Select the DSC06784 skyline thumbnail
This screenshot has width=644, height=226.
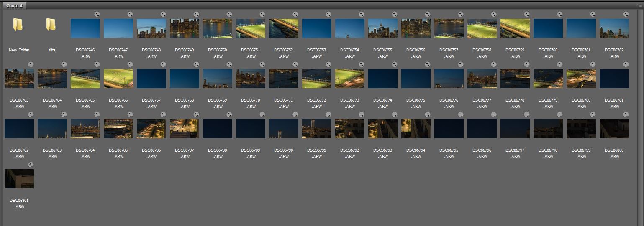click(x=85, y=129)
